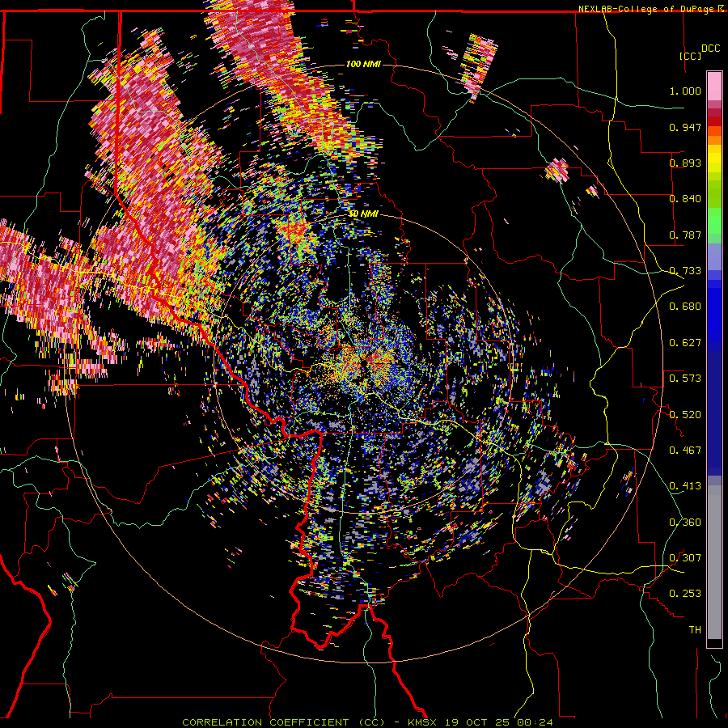Click the DCC product label
Viewport: 728px width, 728px height.
point(710,48)
